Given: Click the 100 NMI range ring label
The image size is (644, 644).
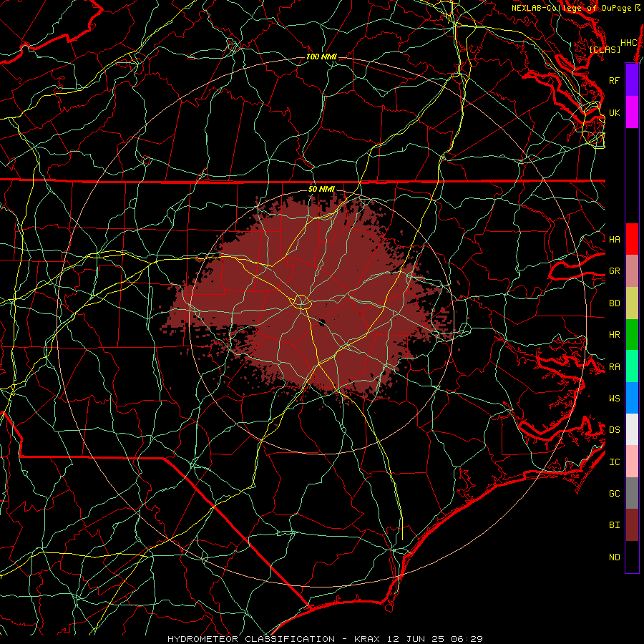Looking at the screenshot, I should pyautogui.click(x=321, y=57).
